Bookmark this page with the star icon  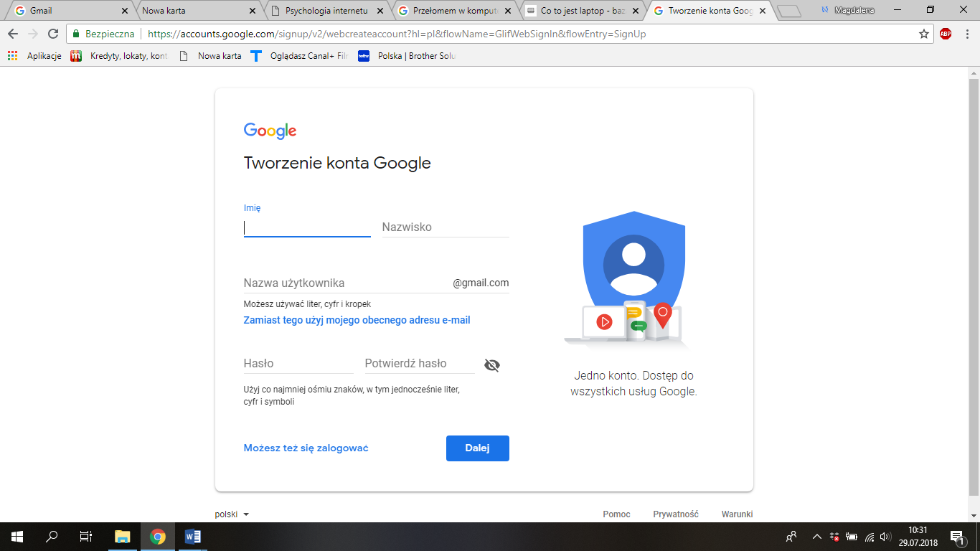(924, 34)
